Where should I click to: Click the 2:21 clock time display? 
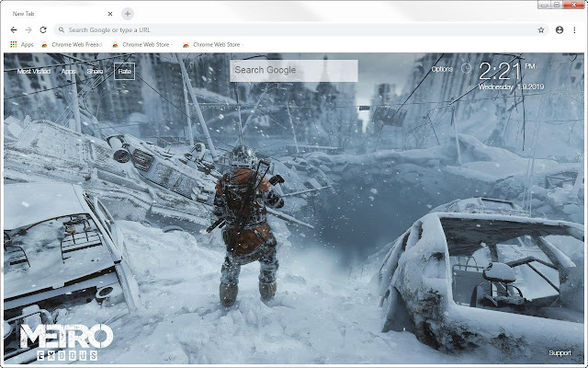[x=500, y=72]
